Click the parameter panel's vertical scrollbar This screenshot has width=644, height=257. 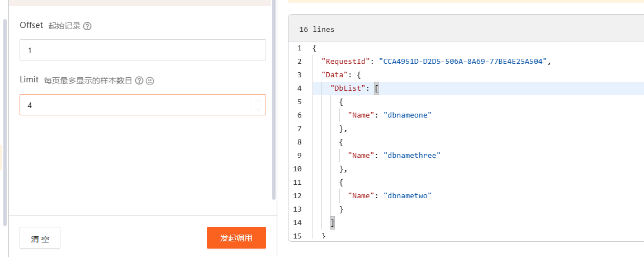(x=274, y=103)
